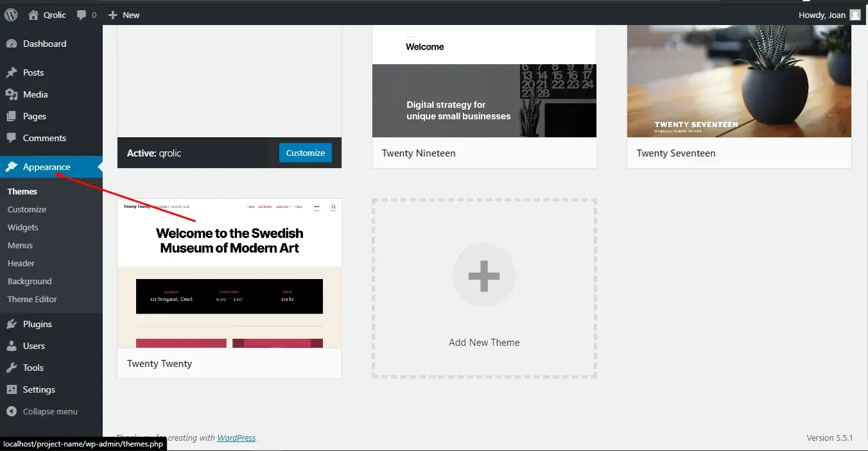Viewport: 868px width, 451px height.
Task: Click the comments bubble icon in admin bar
Action: [x=82, y=15]
